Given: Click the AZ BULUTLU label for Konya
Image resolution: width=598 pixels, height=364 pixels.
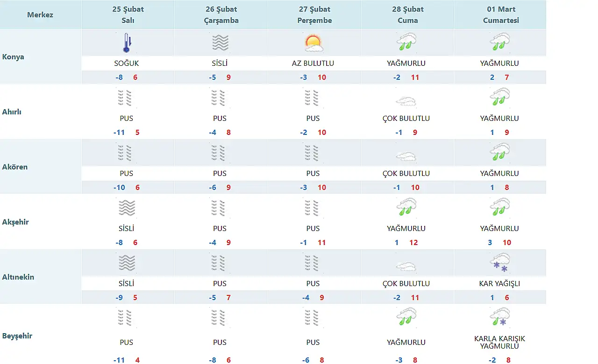Looking at the screenshot, I should coord(313,63).
